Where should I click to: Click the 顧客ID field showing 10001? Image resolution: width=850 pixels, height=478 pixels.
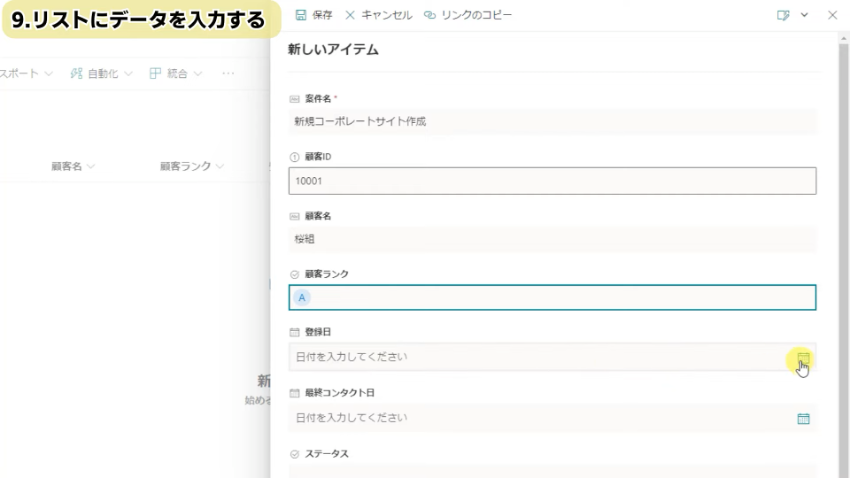point(552,181)
